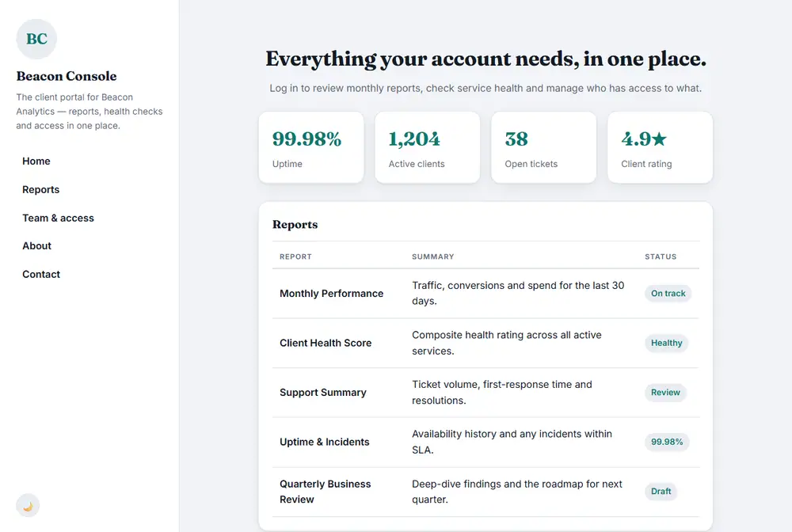Click the Healthy status badge
Image resolution: width=792 pixels, height=532 pixels.
coord(666,343)
